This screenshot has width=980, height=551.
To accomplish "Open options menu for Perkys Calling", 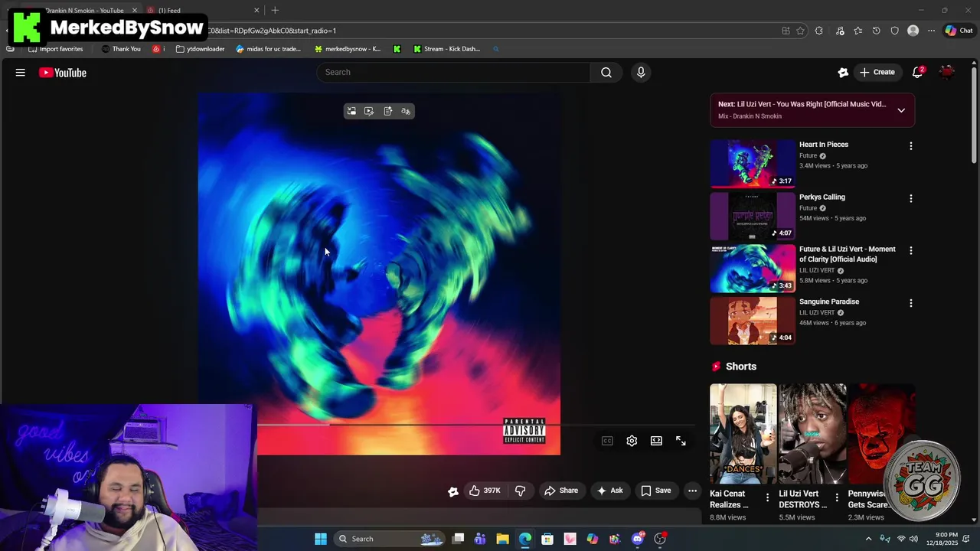I will pos(910,198).
